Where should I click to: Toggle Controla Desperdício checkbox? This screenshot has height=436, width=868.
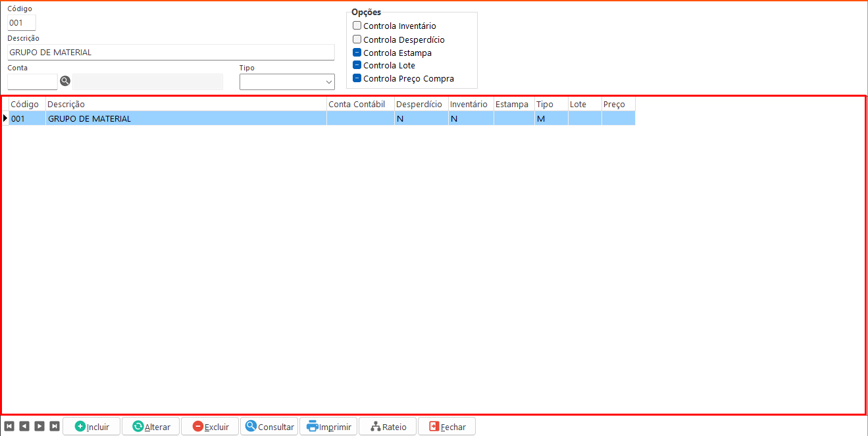point(357,39)
